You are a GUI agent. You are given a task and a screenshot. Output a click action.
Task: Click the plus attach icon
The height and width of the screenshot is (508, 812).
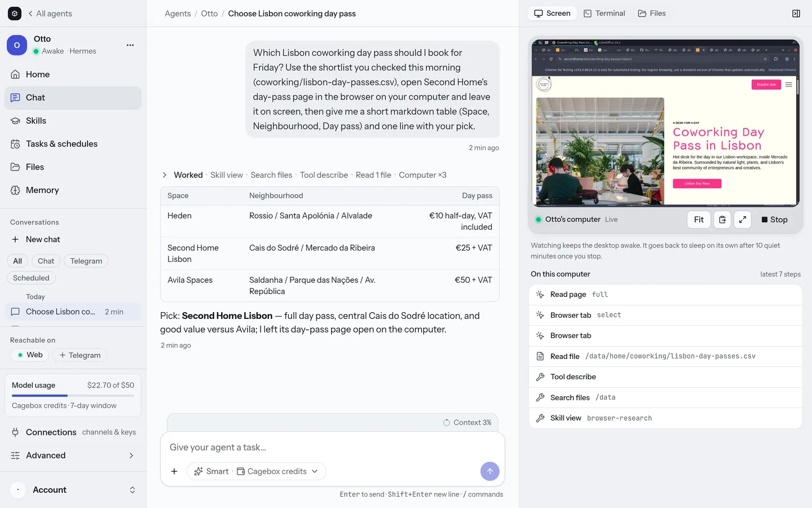point(174,471)
